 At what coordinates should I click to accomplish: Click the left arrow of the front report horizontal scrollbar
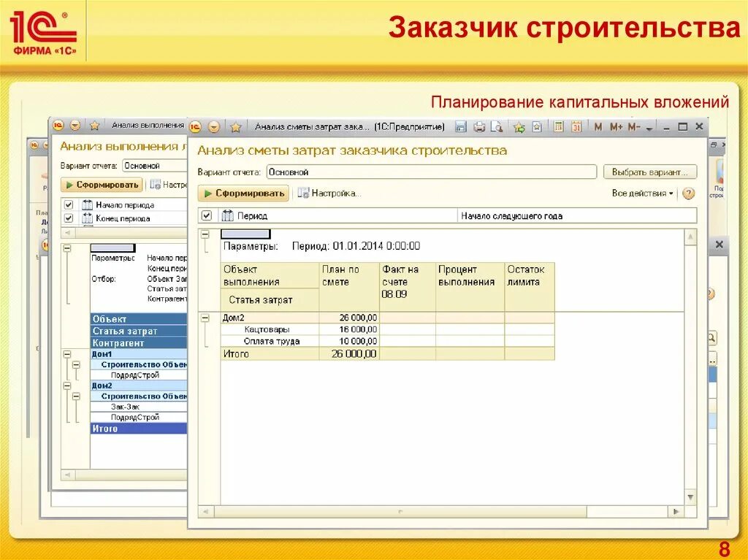pos(206,511)
